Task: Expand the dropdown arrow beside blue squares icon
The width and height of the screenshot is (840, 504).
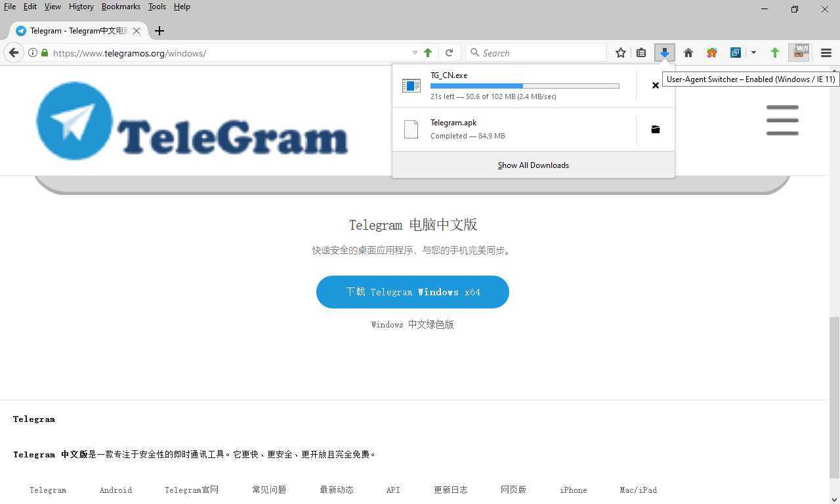Action: click(753, 53)
